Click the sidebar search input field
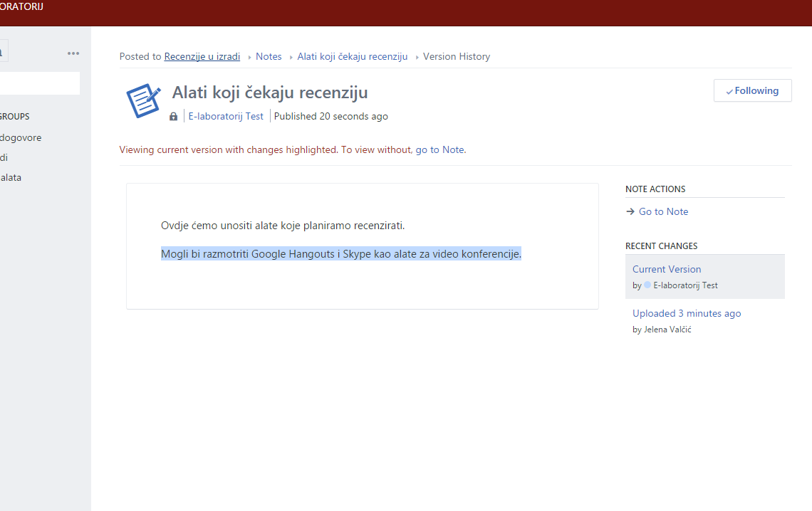Screen dimensions: 812x511 point(39,83)
